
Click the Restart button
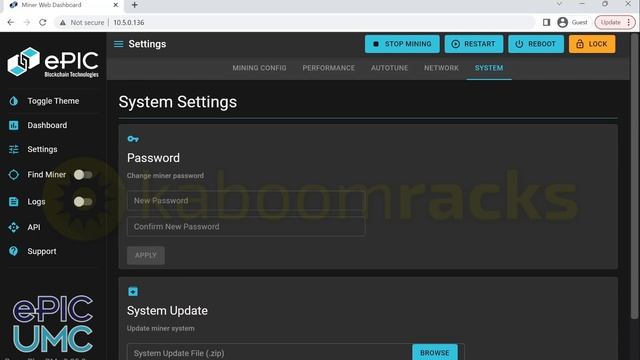click(x=474, y=44)
